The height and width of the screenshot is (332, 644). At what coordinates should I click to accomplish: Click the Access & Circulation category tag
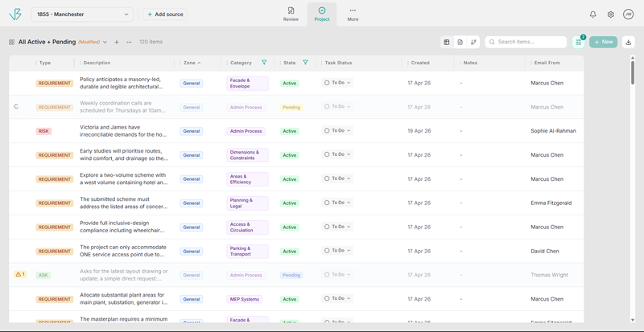click(247, 227)
